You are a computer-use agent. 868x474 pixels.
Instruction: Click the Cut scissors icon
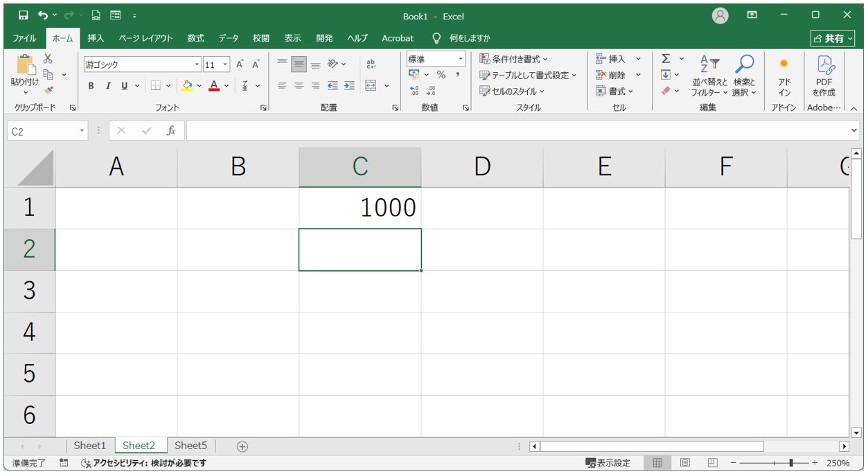point(48,59)
